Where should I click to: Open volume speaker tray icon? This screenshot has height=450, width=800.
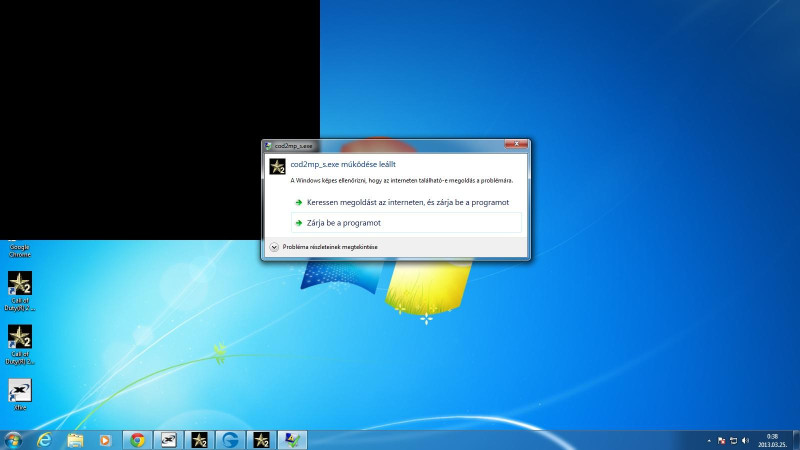point(745,441)
